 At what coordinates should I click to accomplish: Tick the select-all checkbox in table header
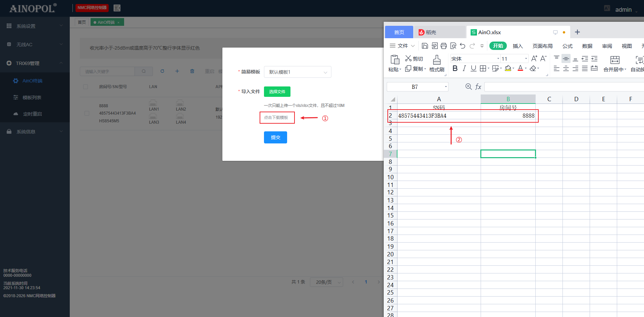[86, 87]
